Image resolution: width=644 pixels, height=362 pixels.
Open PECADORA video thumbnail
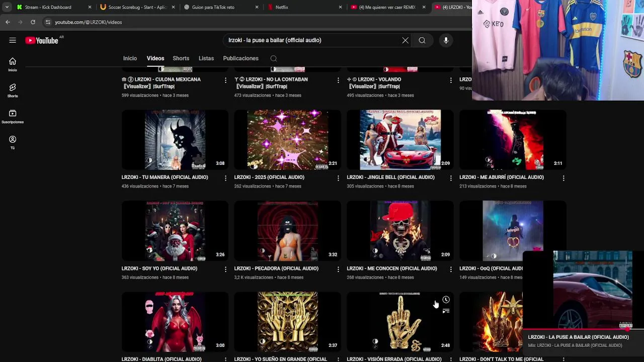(x=288, y=231)
